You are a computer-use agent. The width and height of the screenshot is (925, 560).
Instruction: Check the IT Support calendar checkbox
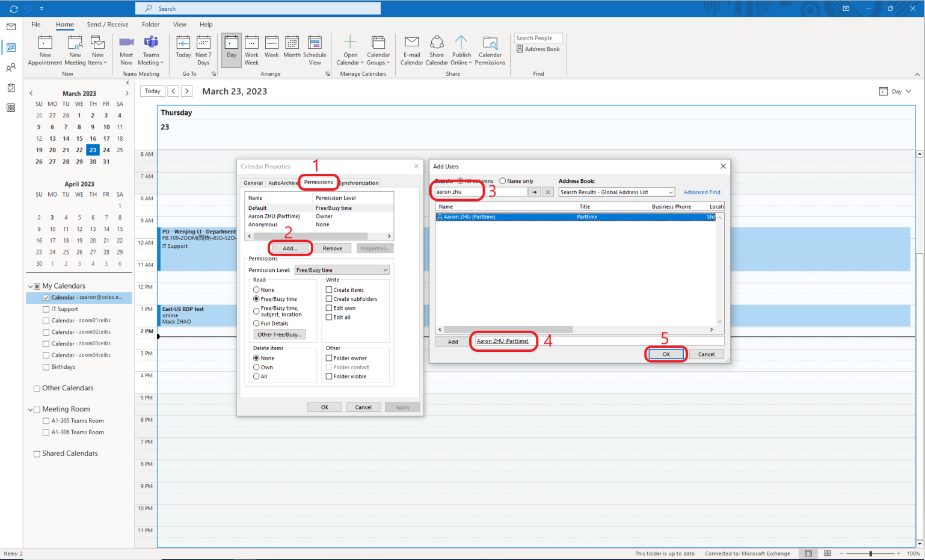pyautogui.click(x=46, y=309)
